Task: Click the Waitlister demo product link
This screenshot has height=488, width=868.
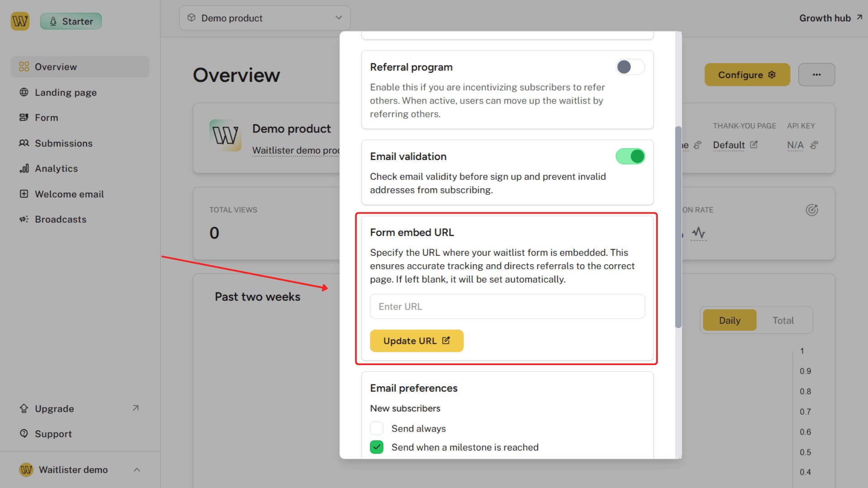Action: pos(296,150)
